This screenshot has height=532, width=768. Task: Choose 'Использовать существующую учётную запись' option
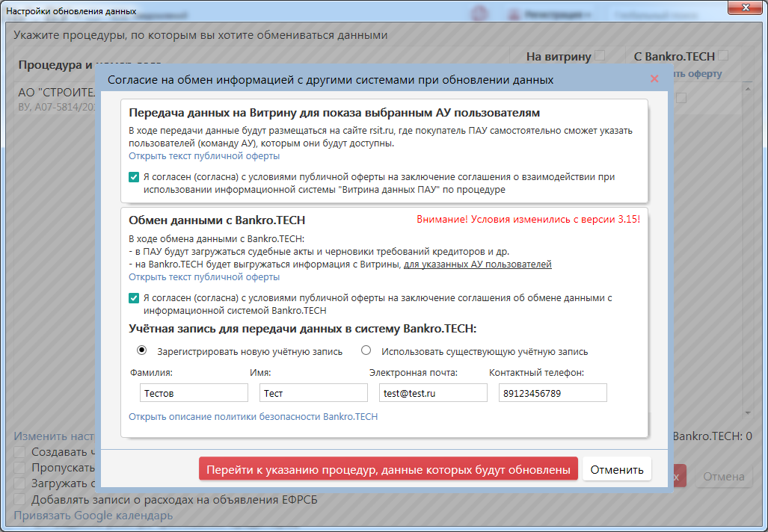coord(366,350)
